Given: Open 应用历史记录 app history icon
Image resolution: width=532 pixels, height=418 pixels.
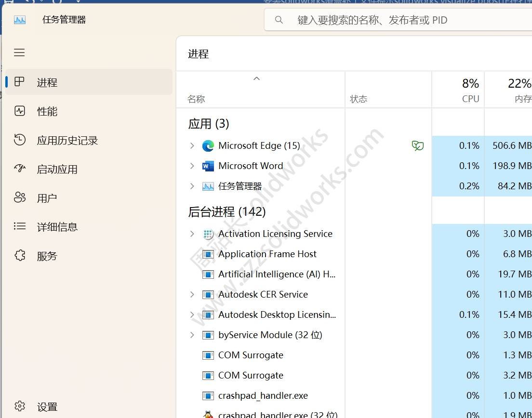Looking at the screenshot, I should (20, 140).
